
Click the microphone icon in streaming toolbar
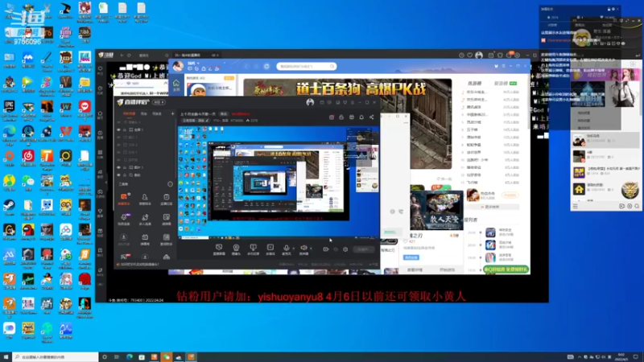click(287, 248)
